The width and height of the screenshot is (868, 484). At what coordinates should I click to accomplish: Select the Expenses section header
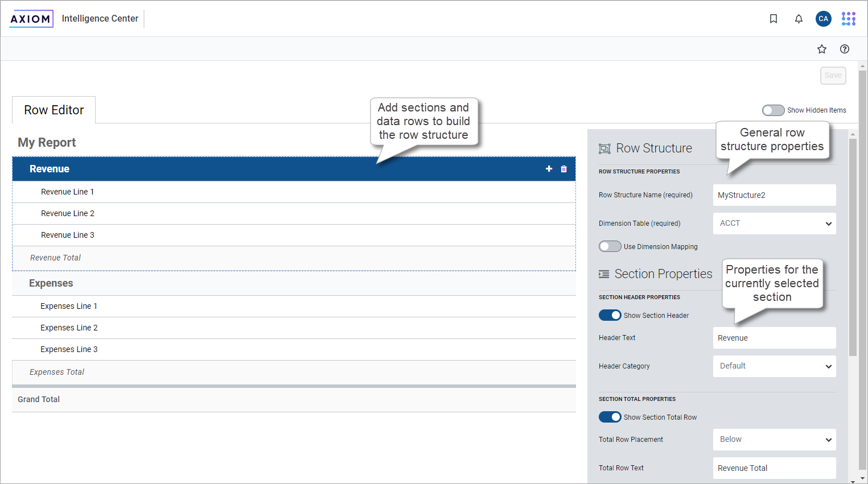tap(51, 283)
